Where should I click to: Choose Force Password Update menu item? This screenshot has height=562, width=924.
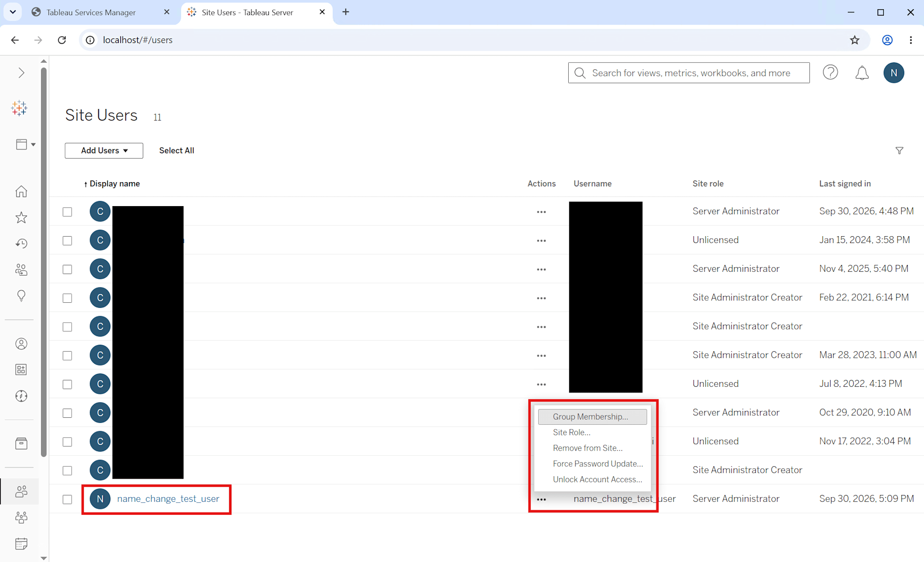pos(592,464)
